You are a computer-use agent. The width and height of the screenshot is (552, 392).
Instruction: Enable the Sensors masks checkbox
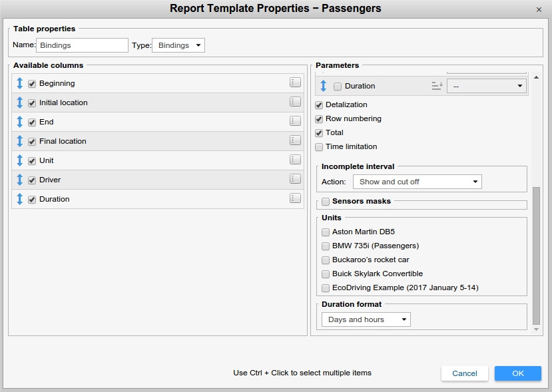click(x=326, y=201)
